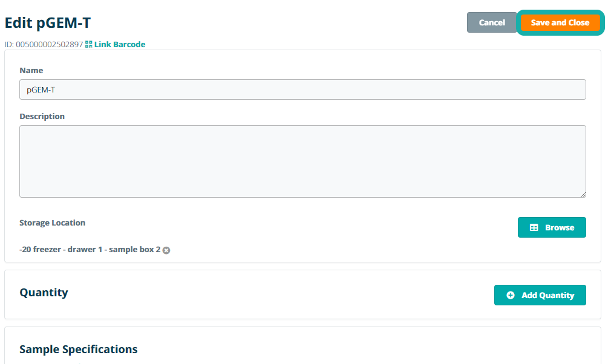Remove storage location with the x icon

click(166, 250)
